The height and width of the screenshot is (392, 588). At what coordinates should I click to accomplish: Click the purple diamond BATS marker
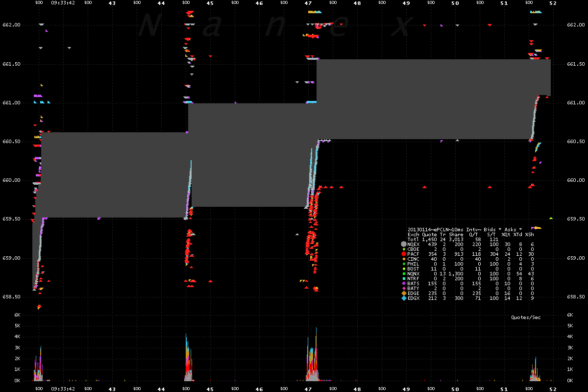404,283
